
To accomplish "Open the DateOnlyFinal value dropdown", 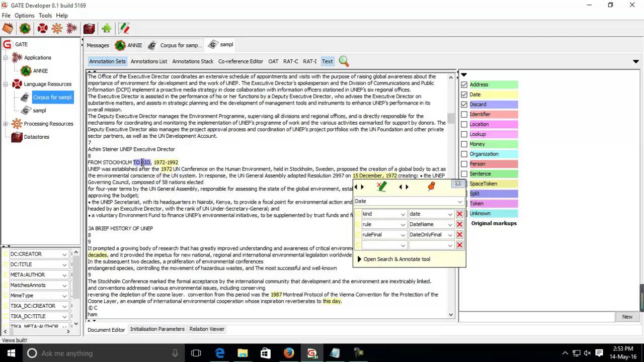I will 450,235.
